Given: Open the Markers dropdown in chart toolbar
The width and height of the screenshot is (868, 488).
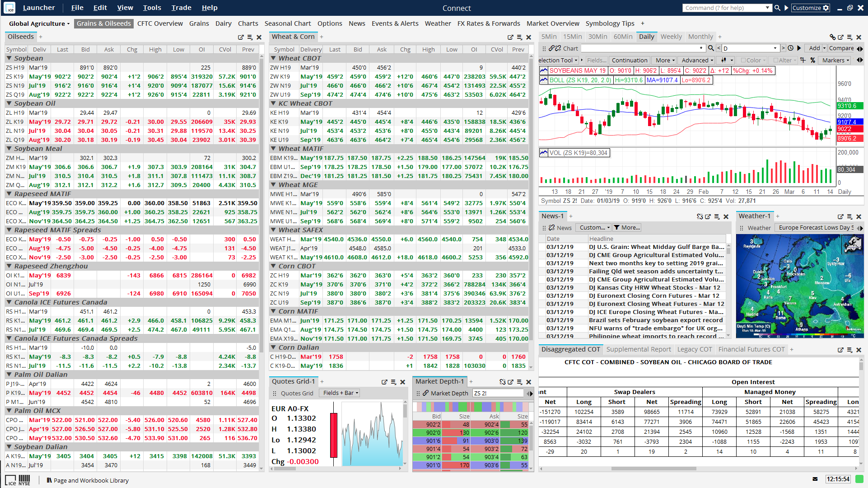Looking at the screenshot, I should (x=835, y=60).
